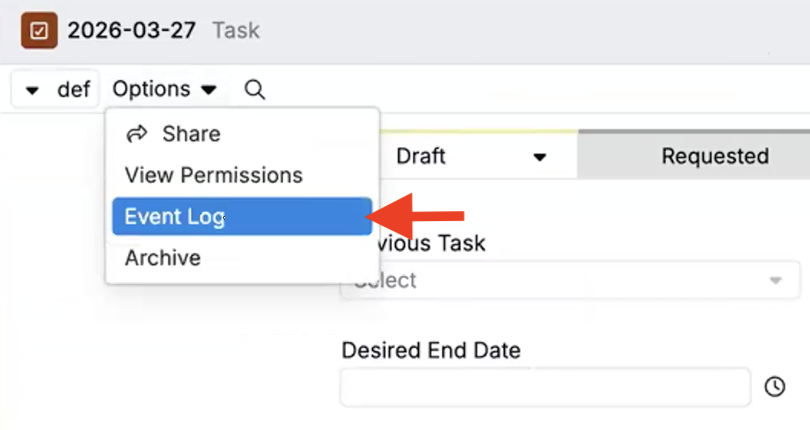The width and height of the screenshot is (810, 430).
Task: Collapse the Options dropdown menu
Action: (208, 90)
